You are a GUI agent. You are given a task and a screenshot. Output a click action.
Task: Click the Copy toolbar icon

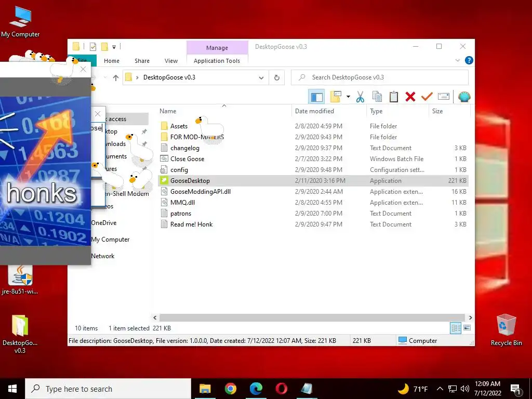tap(377, 97)
